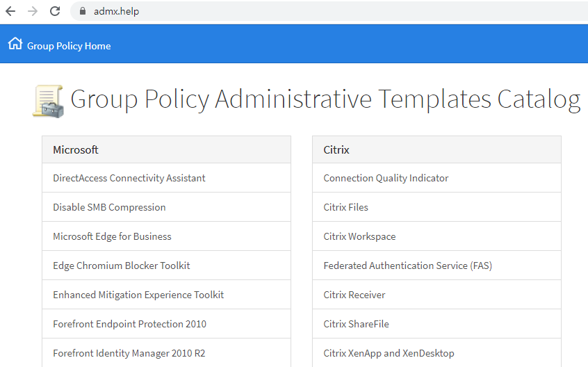588x367 pixels.
Task: Click the Group Policy Administrative Templates Catalog heading
Action: click(325, 99)
